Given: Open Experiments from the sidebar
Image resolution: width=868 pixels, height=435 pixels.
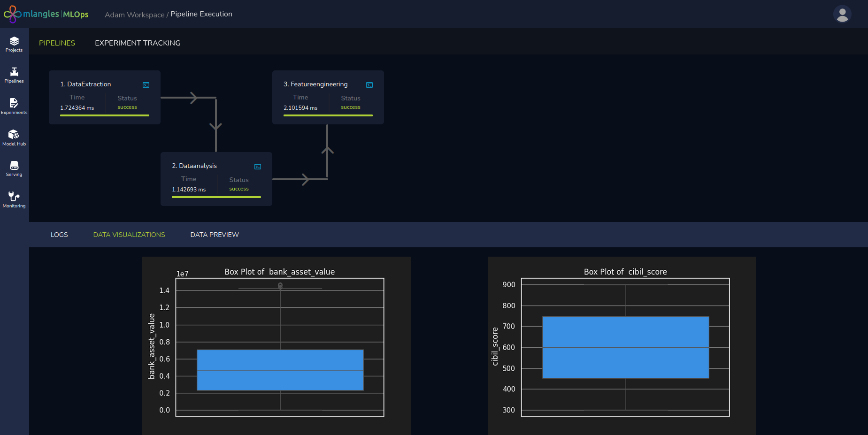Looking at the screenshot, I should [x=14, y=106].
